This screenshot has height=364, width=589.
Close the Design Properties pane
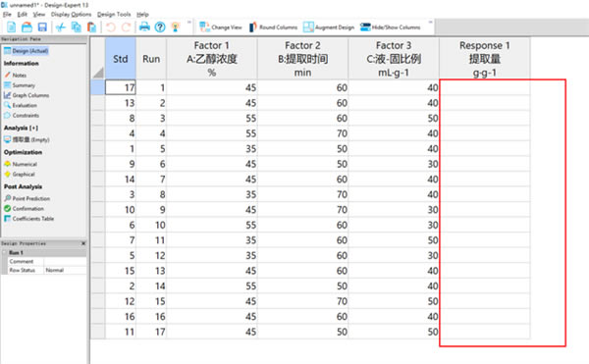83,243
